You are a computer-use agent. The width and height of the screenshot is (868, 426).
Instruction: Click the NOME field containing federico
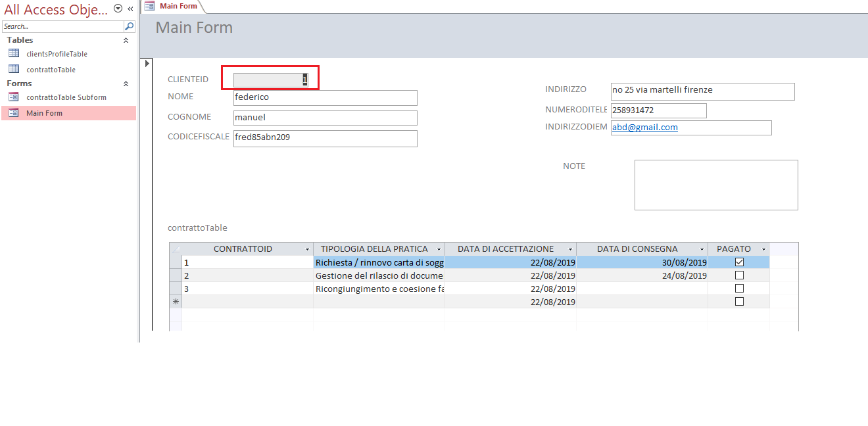click(325, 97)
